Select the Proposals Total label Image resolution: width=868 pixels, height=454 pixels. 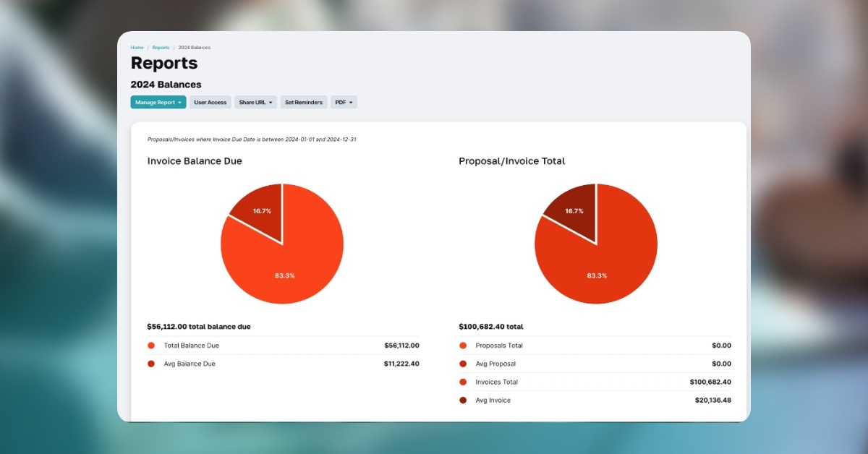499,346
